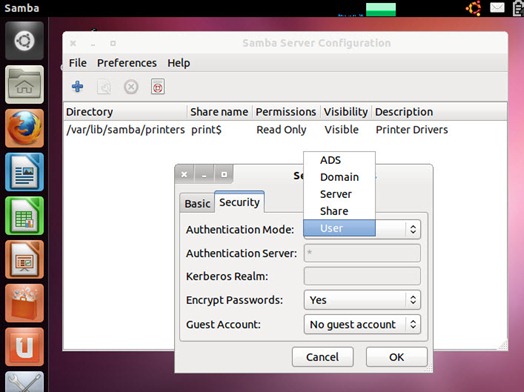The width and height of the screenshot is (524, 392).
Task: Click the mail envelope indicator in top panel
Action: [497, 7]
